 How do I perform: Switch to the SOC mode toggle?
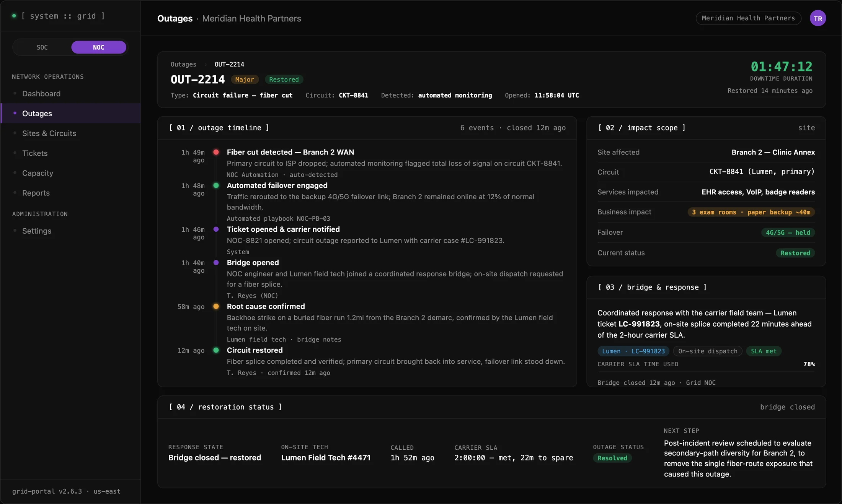pos(42,47)
